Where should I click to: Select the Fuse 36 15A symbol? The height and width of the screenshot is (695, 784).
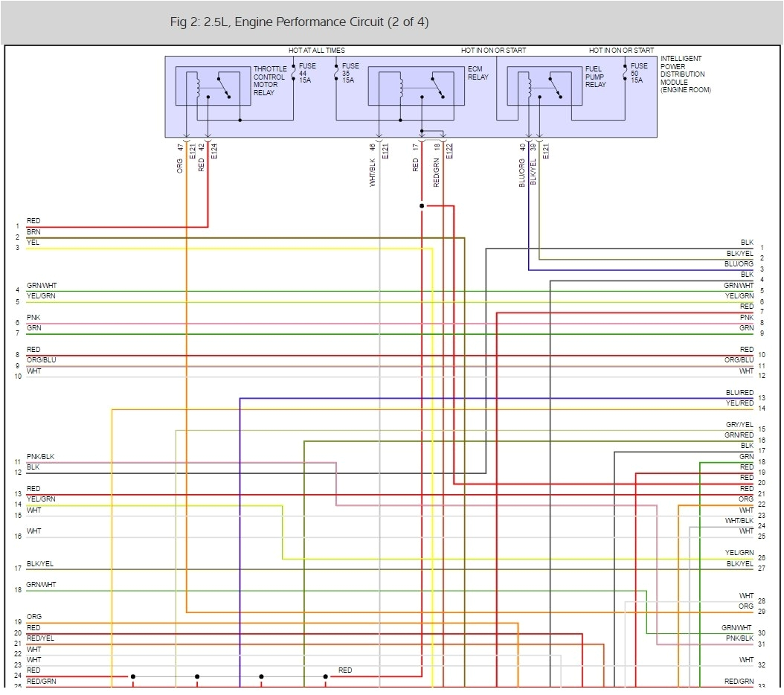click(x=336, y=74)
